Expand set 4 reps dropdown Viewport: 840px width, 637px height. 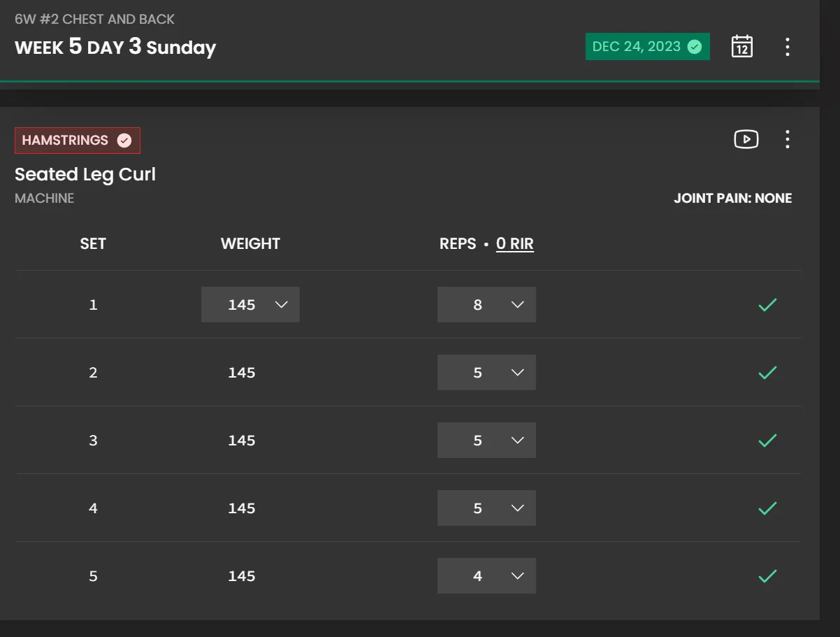[486, 508]
